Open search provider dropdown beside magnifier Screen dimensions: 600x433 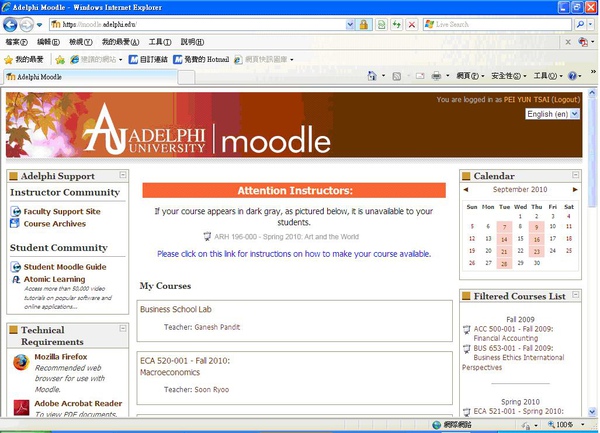590,24
